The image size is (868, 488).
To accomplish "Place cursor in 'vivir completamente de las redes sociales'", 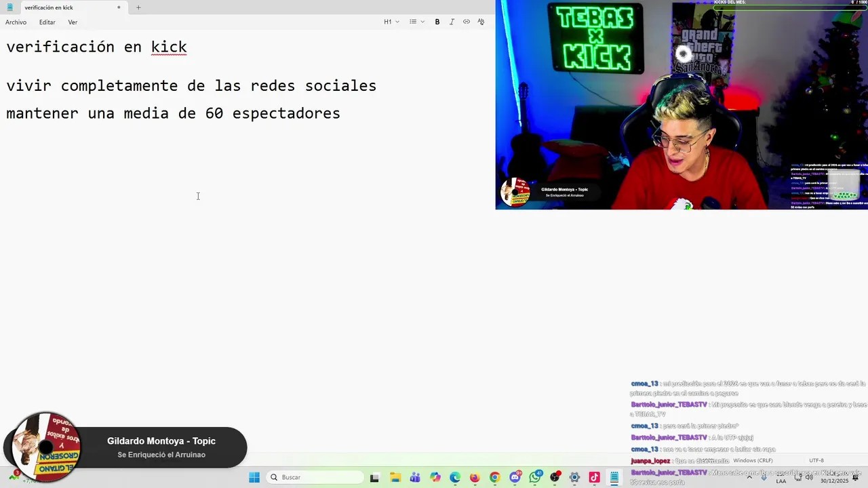I will point(191,86).
